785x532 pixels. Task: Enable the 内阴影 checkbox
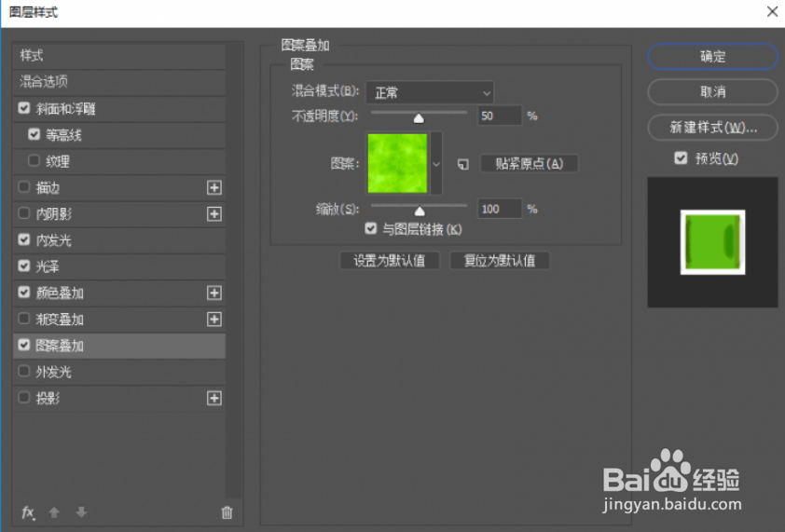point(24,213)
